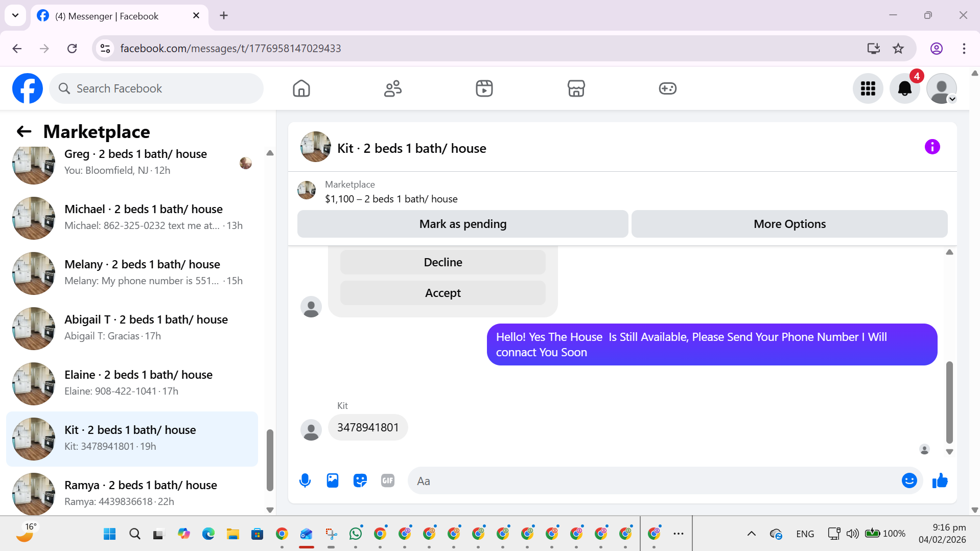Open the Video (Watch) icon
The width and height of the screenshot is (980, 551).
tap(484, 88)
